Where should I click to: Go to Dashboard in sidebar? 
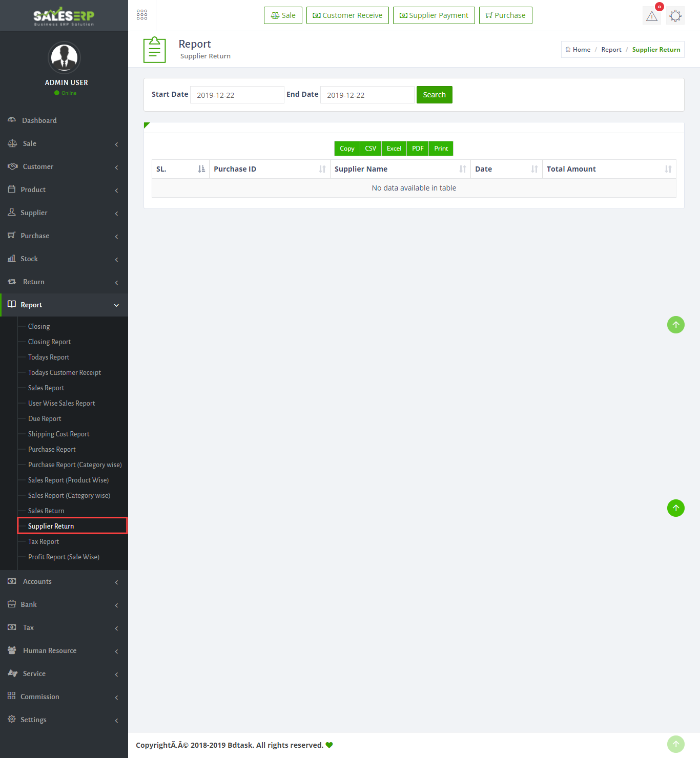click(39, 121)
